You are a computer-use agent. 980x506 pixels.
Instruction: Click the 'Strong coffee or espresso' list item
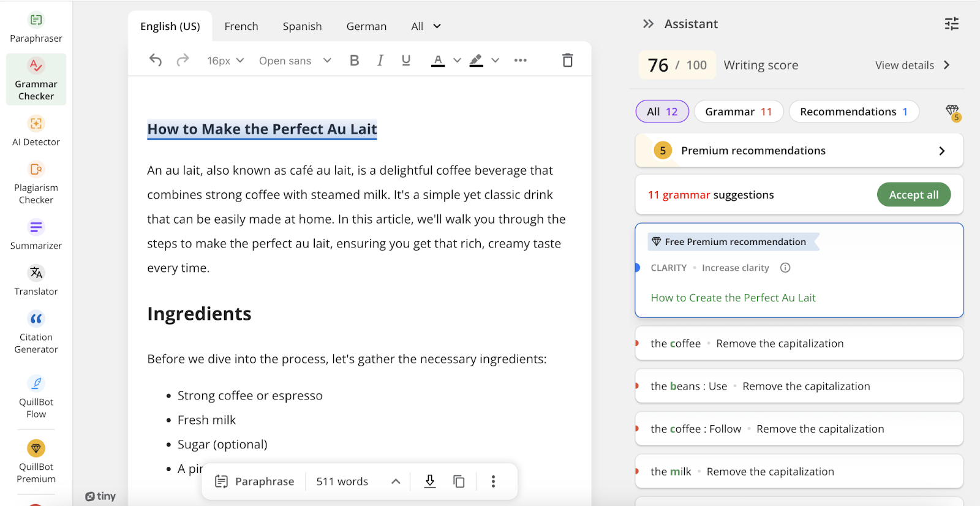[250, 396]
